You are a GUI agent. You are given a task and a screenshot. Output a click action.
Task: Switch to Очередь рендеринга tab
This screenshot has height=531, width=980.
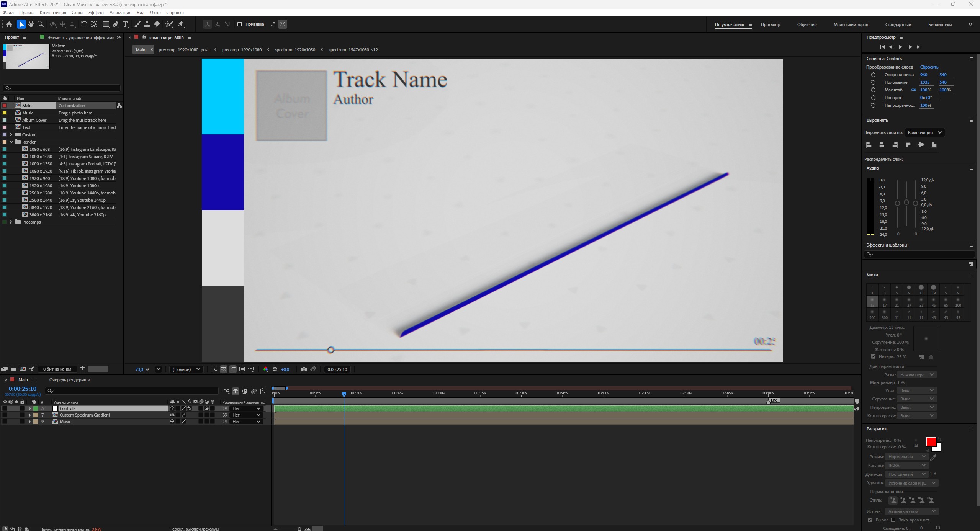70,380
